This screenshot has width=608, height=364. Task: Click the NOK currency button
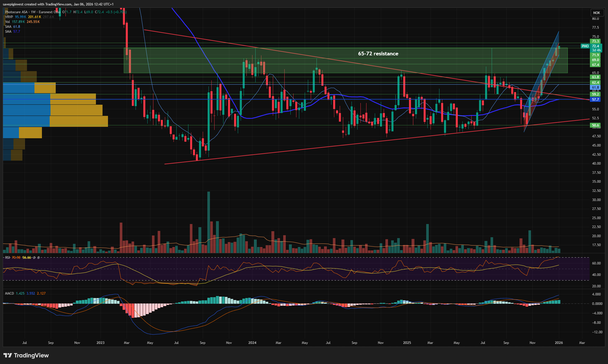597,13
